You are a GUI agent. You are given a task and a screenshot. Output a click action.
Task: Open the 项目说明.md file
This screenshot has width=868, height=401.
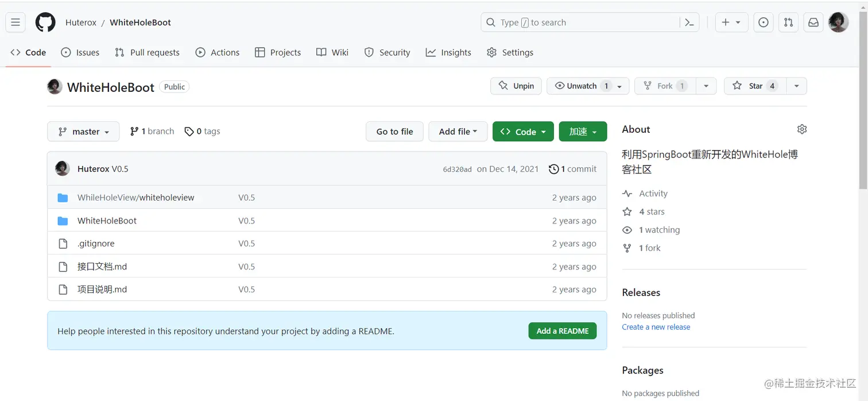pyautogui.click(x=102, y=290)
